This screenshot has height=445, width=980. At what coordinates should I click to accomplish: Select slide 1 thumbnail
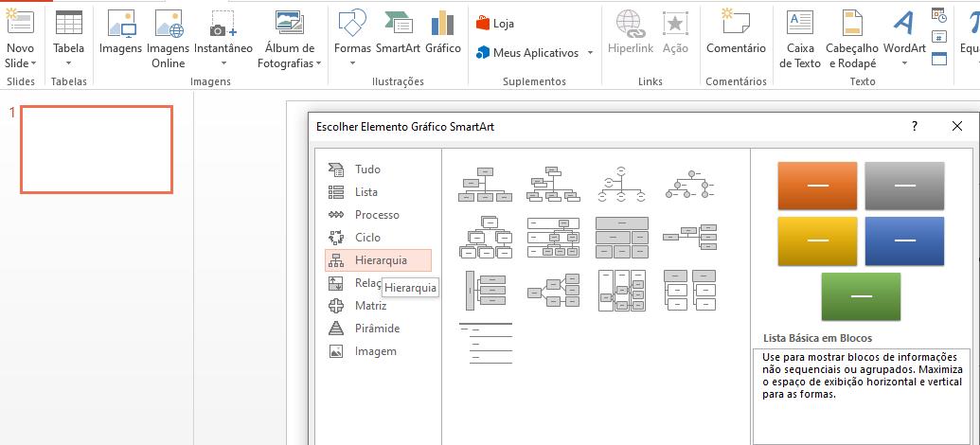[x=97, y=150]
